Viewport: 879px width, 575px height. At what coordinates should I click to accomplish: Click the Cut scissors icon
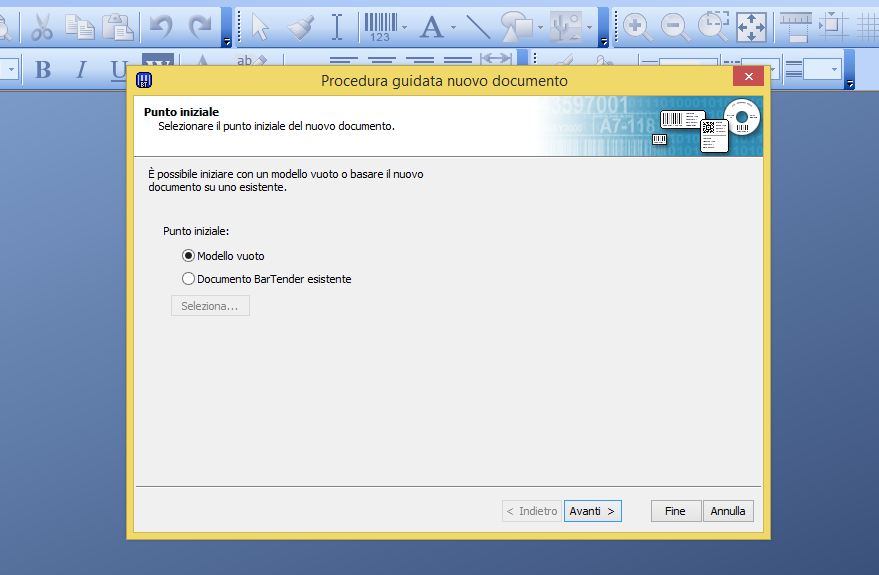(x=41, y=27)
